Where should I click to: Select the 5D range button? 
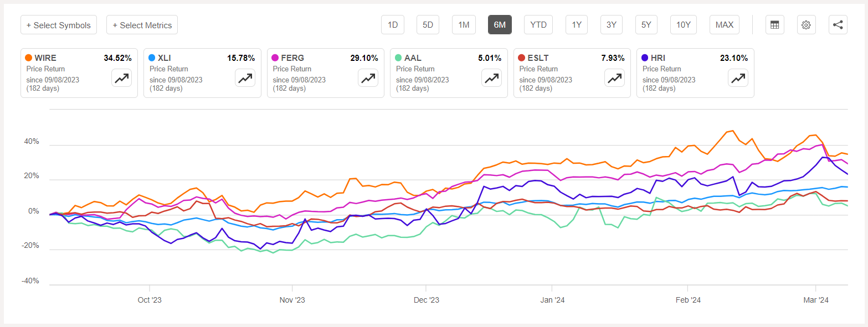[428, 24]
